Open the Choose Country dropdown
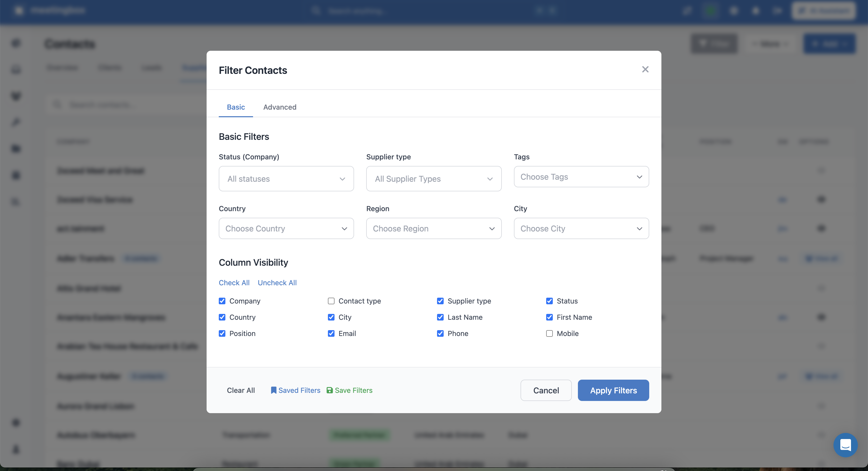The image size is (868, 471). click(286, 228)
